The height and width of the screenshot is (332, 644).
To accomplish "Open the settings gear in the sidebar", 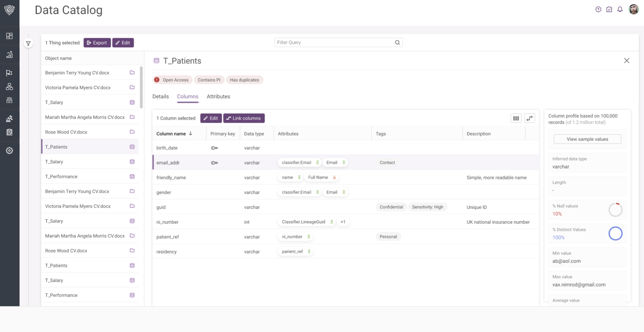I will click(x=9, y=151).
